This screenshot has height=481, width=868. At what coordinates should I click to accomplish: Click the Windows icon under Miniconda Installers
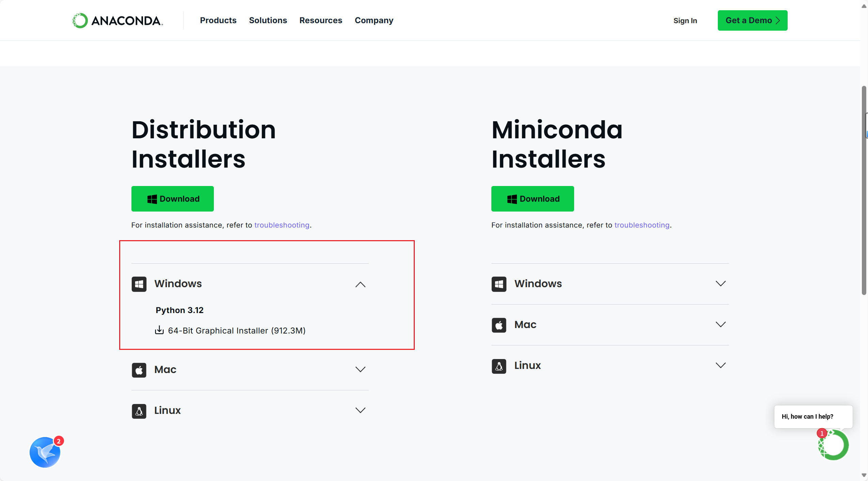pyautogui.click(x=499, y=284)
